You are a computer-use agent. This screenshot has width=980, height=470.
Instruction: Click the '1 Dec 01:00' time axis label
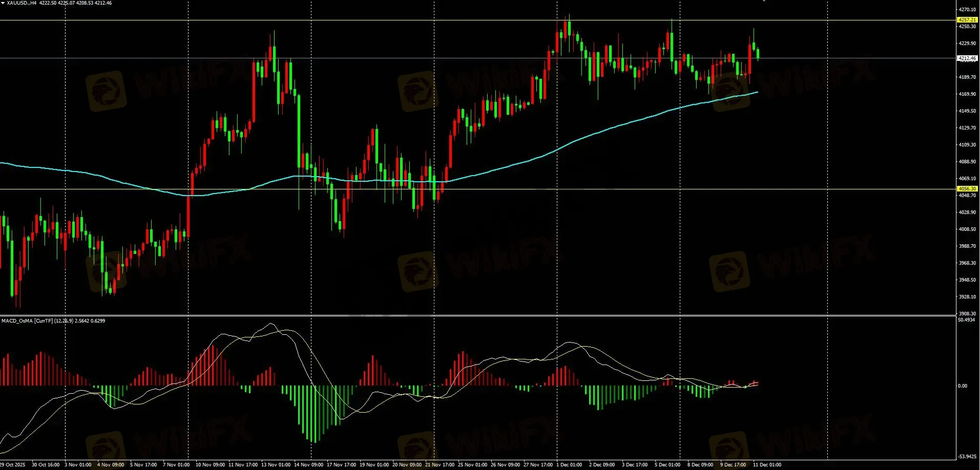[x=569, y=465]
